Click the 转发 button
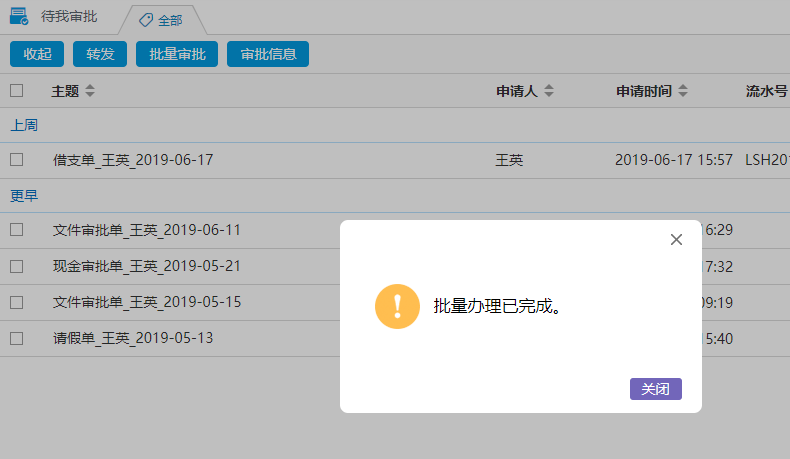Screen dimensions: 790x459 pyautogui.click(x=100, y=54)
